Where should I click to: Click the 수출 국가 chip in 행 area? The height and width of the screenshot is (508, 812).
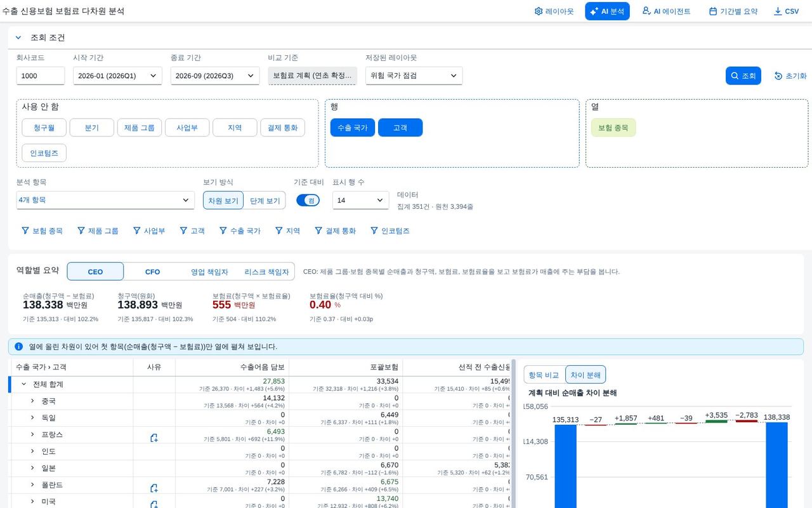click(353, 128)
